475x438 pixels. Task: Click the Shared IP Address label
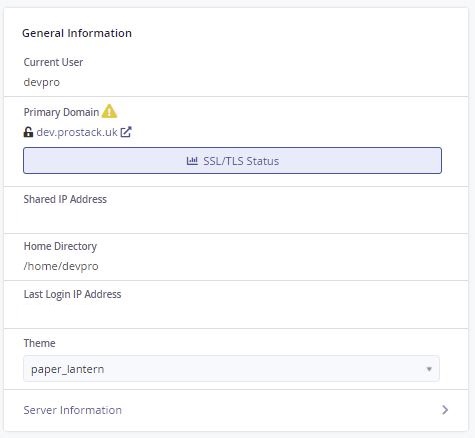pos(65,199)
